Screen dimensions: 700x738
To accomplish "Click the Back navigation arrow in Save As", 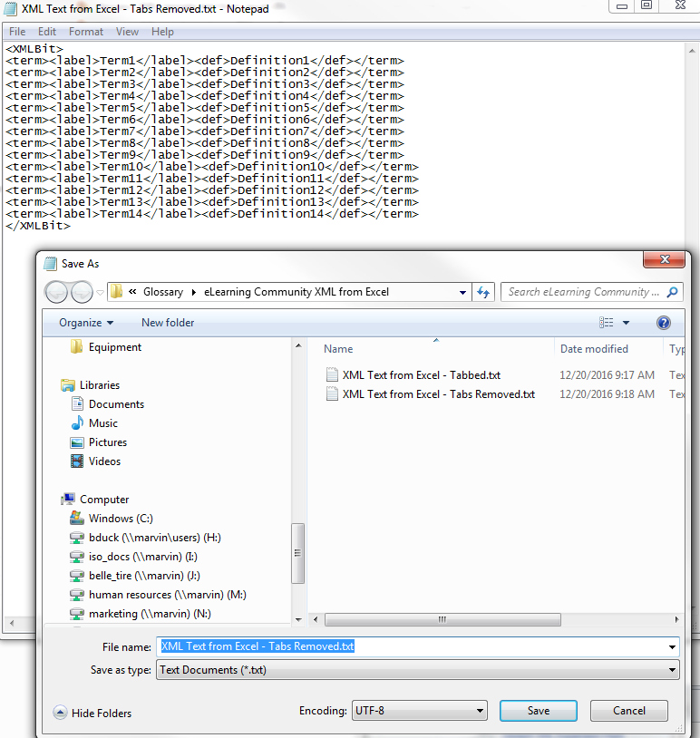I will click(56, 292).
